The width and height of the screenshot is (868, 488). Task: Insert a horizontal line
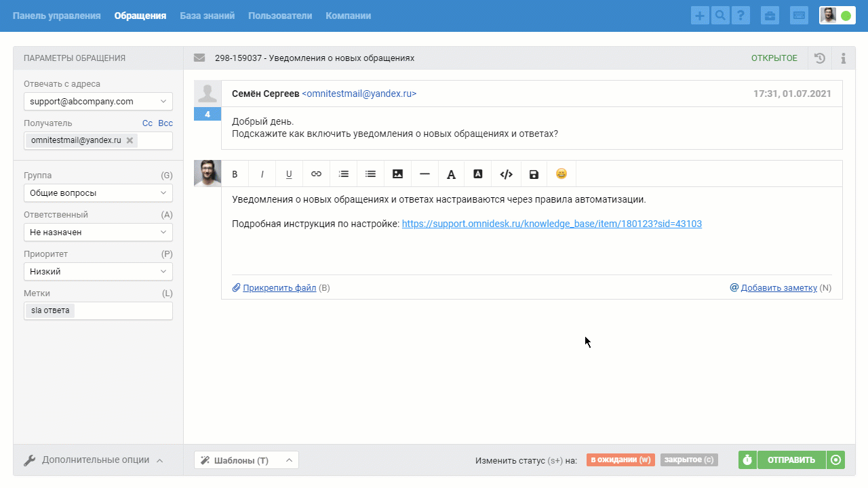tap(425, 174)
